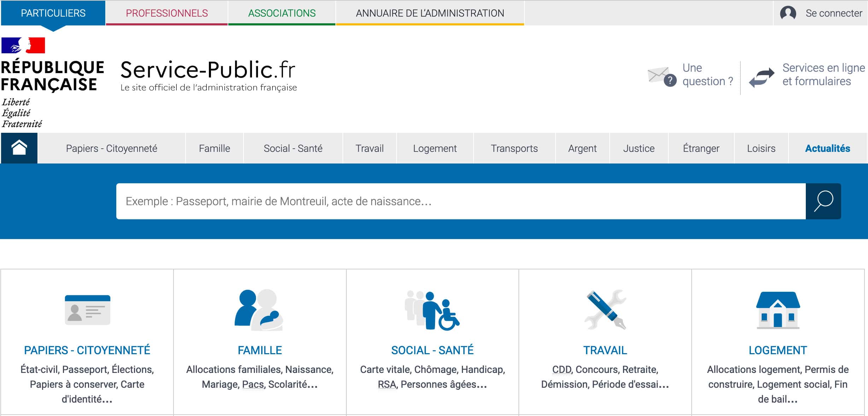Click the house Logement icon

778,310
